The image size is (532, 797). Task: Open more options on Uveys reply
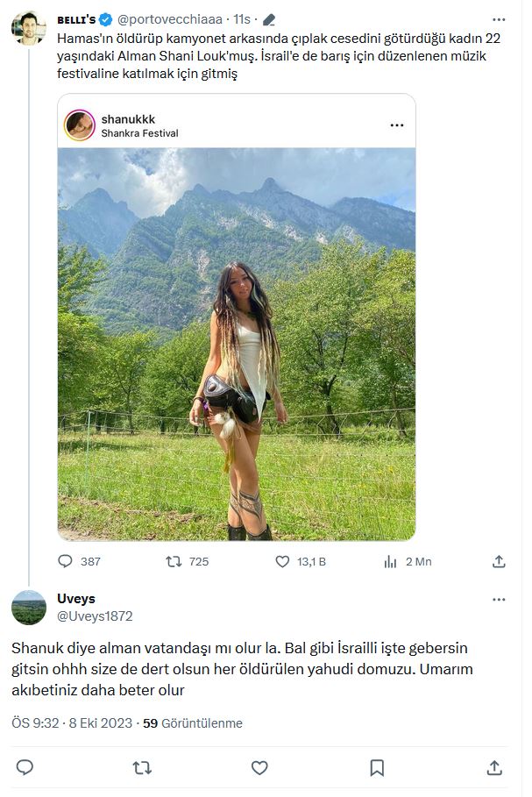[499, 599]
